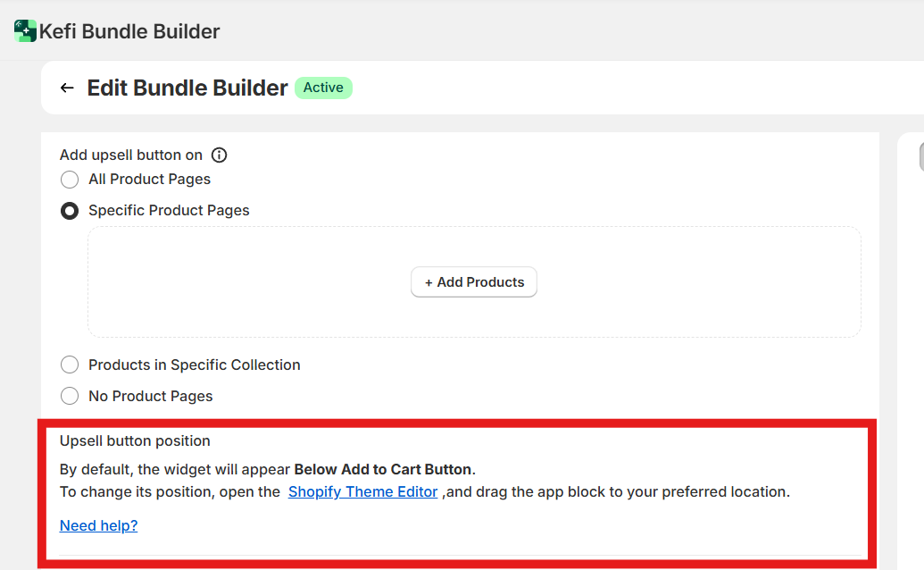Click the Edit Bundle Builder page heading
This screenshot has width=924, height=570.
tap(187, 88)
